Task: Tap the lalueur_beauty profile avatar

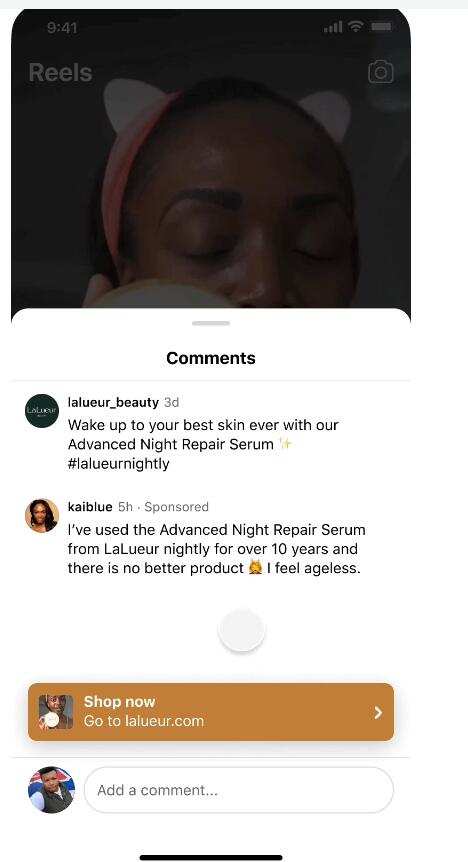Action: tap(42, 411)
